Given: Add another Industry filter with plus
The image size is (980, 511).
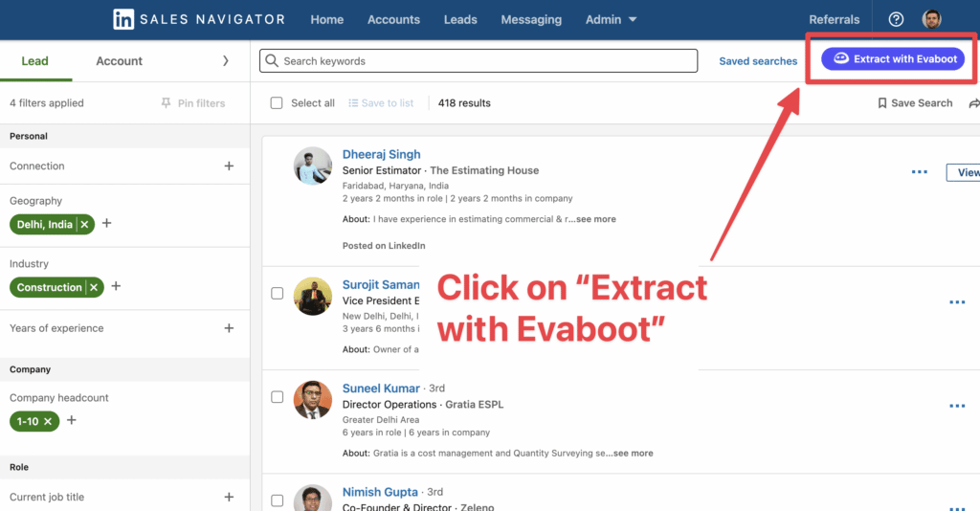Looking at the screenshot, I should [116, 286].
